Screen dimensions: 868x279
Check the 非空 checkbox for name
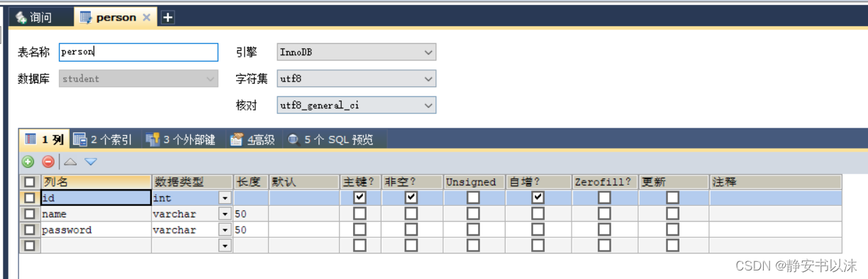pos(411,214)
